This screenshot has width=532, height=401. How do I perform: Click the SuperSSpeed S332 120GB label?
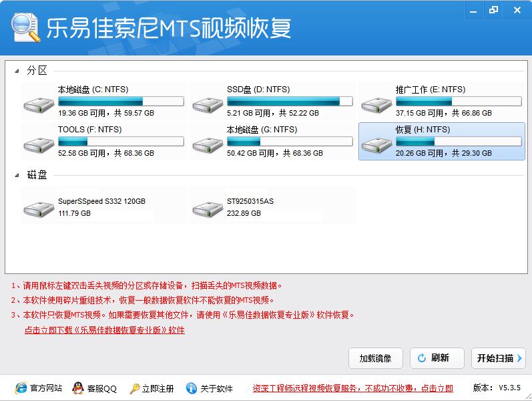[101, 201]
